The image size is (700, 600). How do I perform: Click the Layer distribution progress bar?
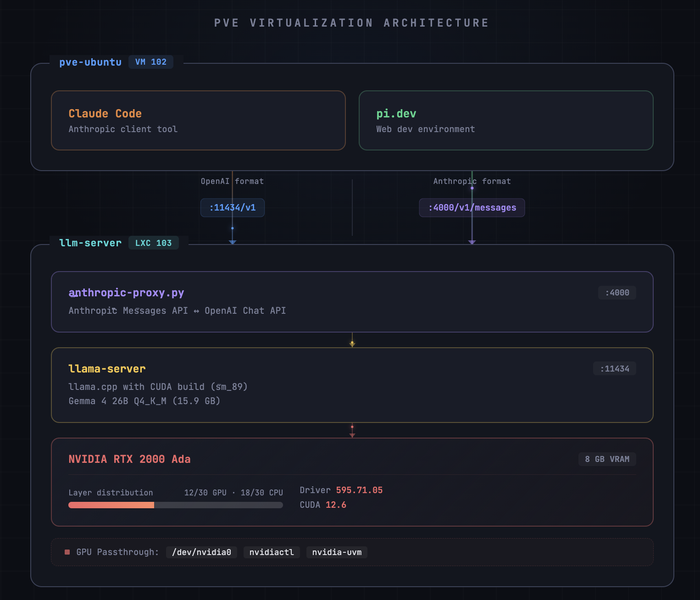click(x=176, y=505)
